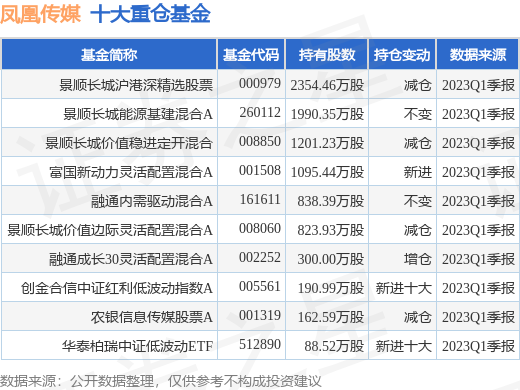Screen dimensions: 520x390
Task: Select fund name 富国新动力灵活配置混合A
Action: [x=131, y=172]
